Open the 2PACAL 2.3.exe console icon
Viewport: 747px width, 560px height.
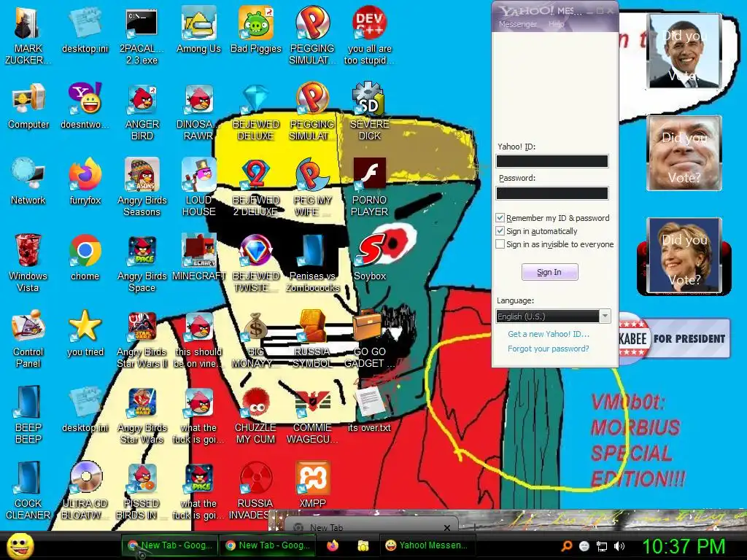coord(142,35)
